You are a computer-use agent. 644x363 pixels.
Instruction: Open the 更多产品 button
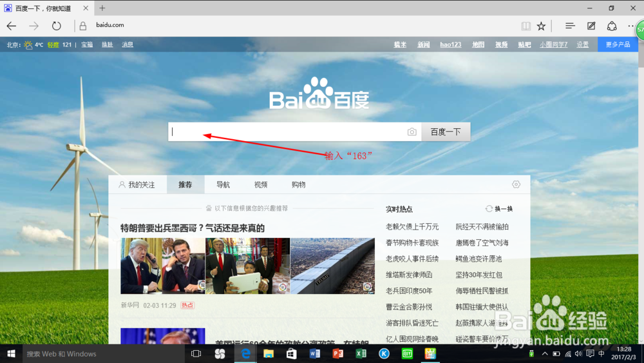pos(618,44)
